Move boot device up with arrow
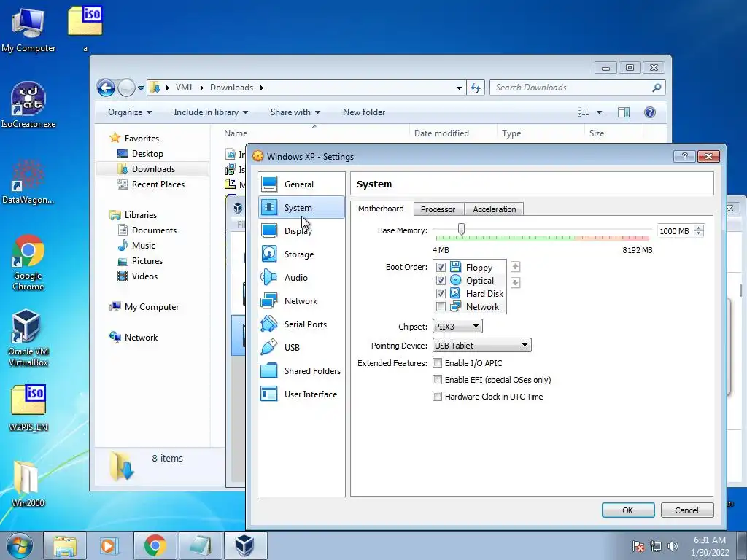The height and width of the screenshot is (560, 747). (515, 267)
